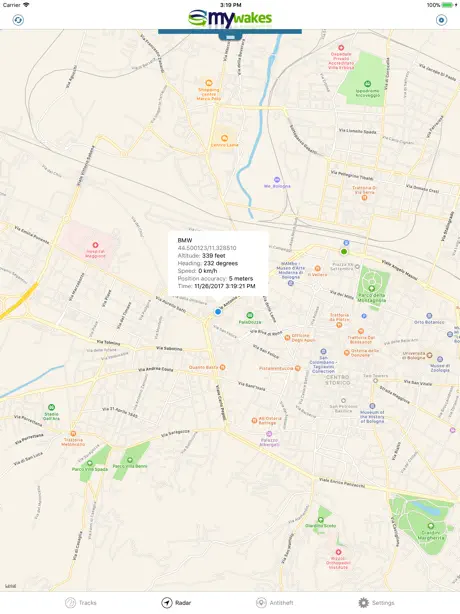The width and height of the screenshot is (460, 614).
Task: Tap the Position accuracy 5 meters line
Action: tap(215, 278)
